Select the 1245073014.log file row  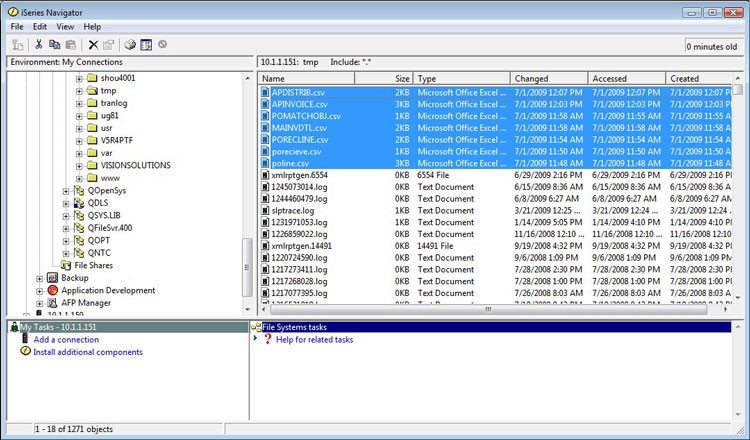point(495,187)
